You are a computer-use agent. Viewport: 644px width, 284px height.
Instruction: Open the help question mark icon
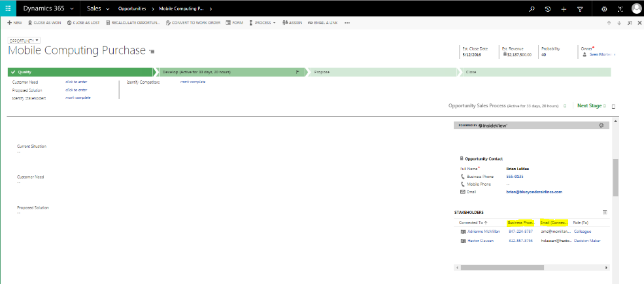(x=620, y=9)
